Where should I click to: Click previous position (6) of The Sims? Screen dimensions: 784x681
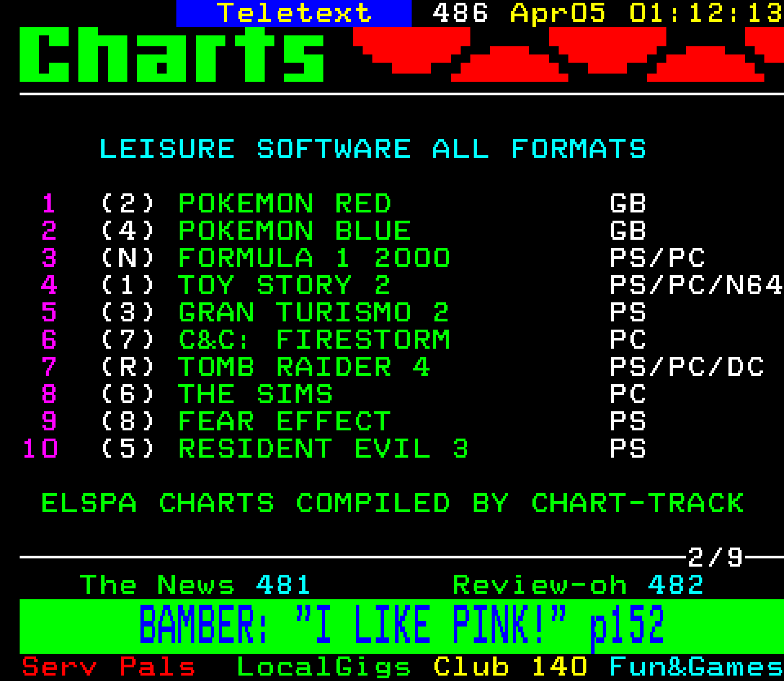[128, 394]
